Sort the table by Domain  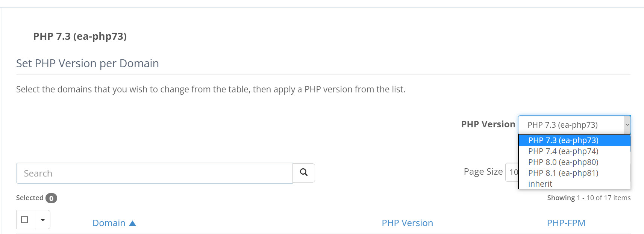[109, 223]
